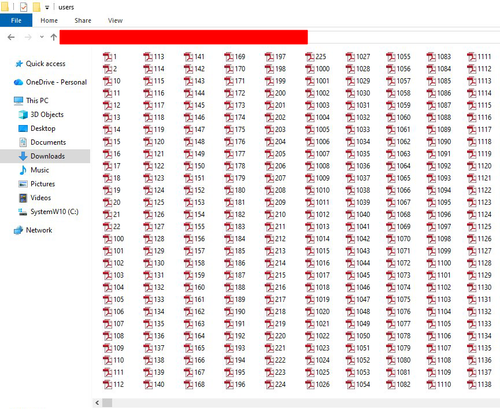Select PDF file icon named 141
This screenshot has width=500, height=409.
click(x=188, y=57)
